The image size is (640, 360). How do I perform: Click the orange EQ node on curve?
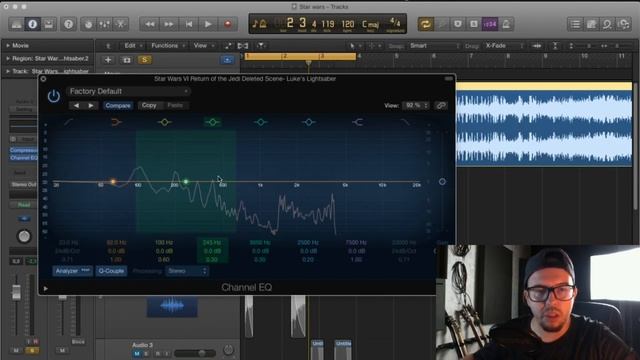[113, 182]
